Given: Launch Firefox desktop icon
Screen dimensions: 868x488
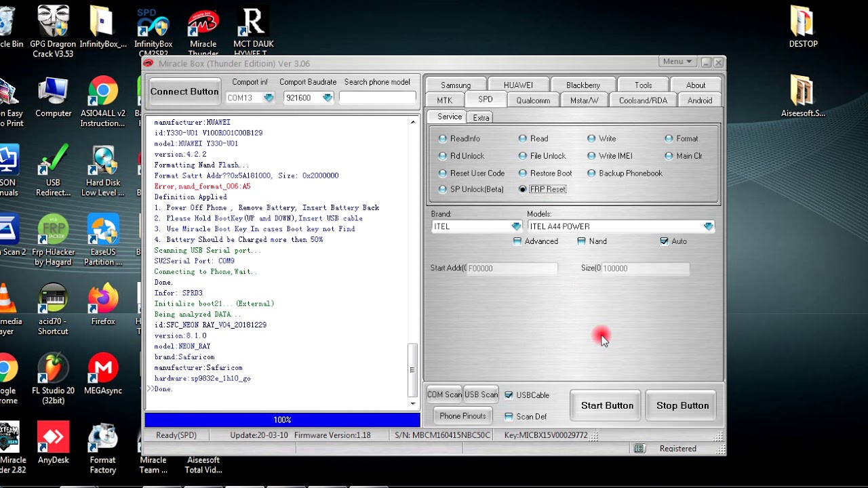Looking at the screenshot, I should point(103,305).
